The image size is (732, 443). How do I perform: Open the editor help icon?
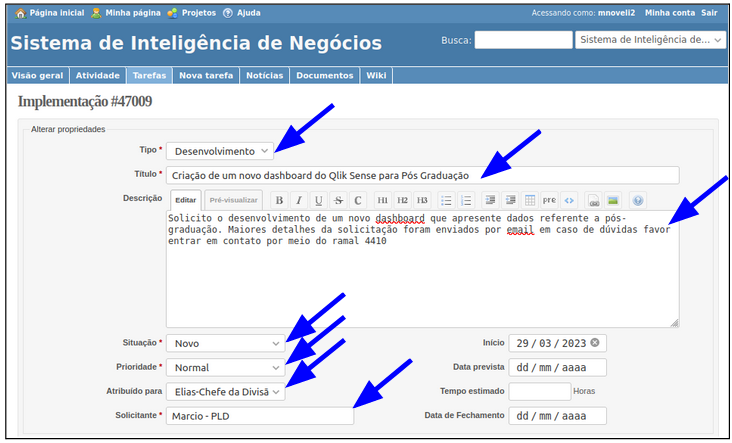pos(638,200)
